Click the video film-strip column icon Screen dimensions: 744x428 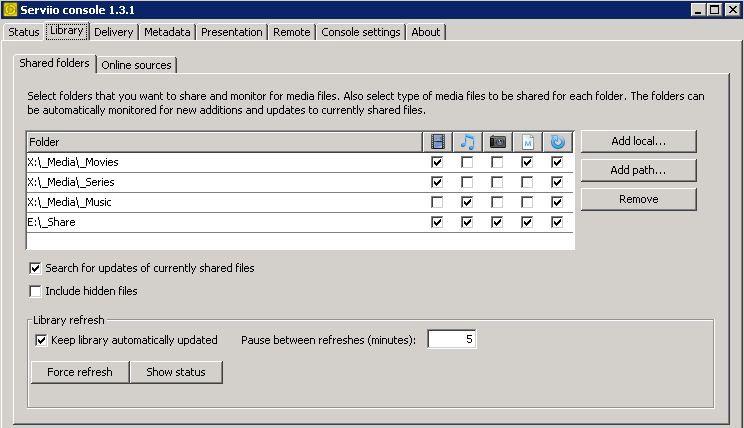point(436,142)
